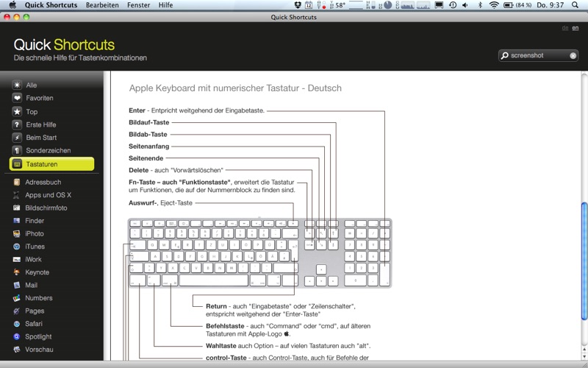The width and height of the screenshot is (588, 368).
Task: Open Erste Hilfe question mark icon
Action: [x=17, y=124]
